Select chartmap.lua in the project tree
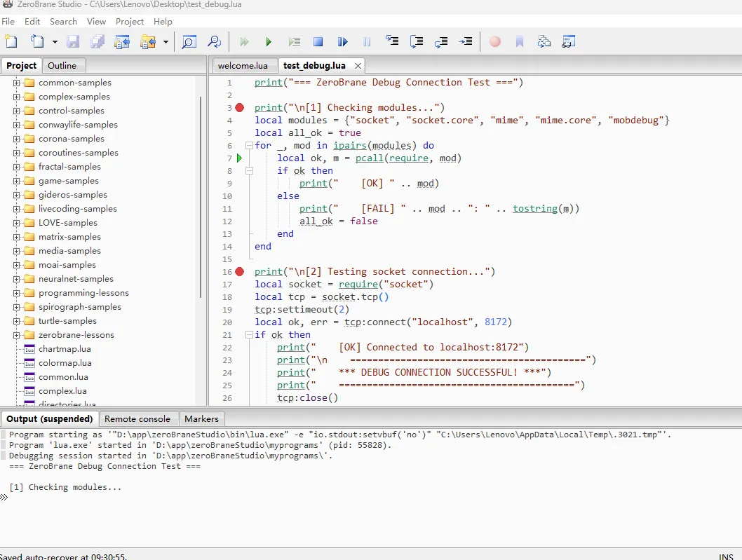Screen dimensions: 742x560 (65, 349)
